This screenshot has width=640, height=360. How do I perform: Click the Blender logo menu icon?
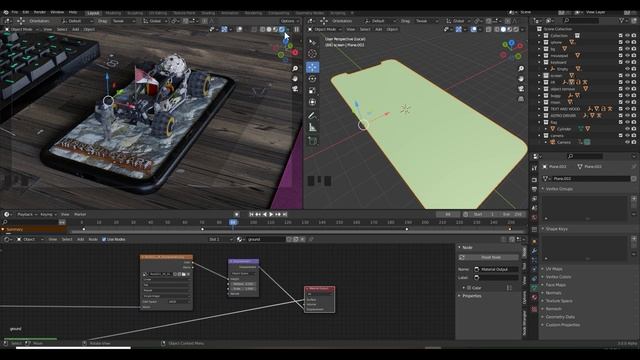pos(6,12)
